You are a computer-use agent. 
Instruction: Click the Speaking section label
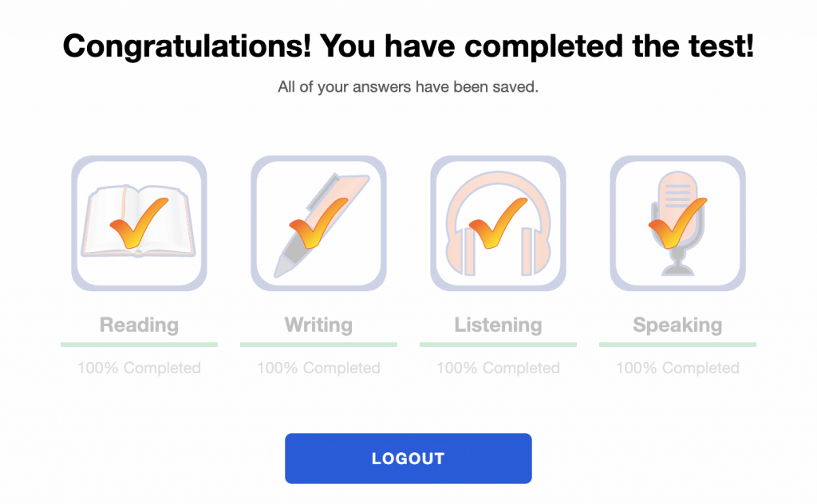[677, 325]
